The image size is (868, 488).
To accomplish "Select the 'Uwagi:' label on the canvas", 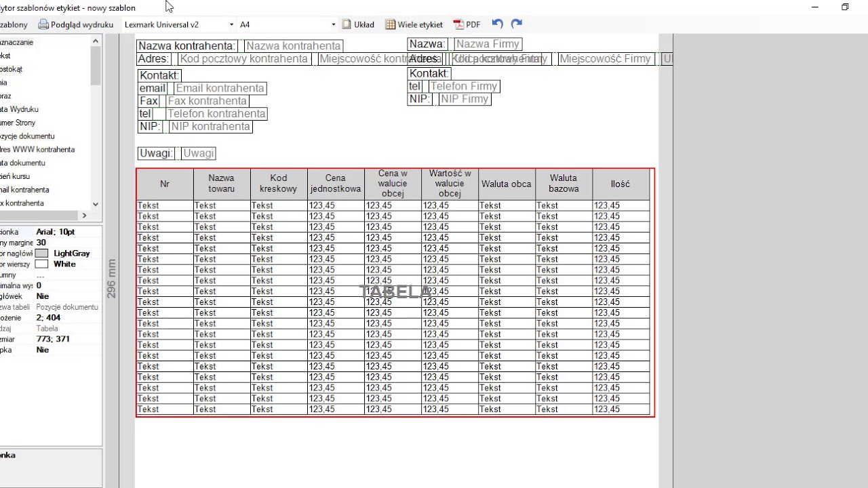I will pyautogui.click(x=156, y=153).
